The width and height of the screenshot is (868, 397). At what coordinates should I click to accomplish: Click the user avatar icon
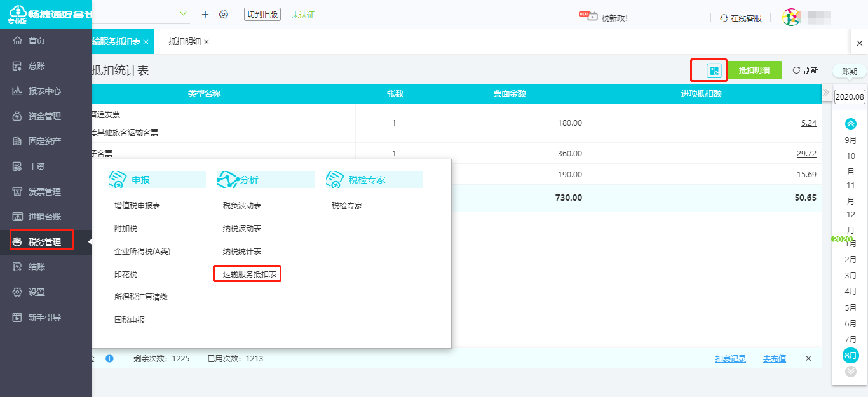coord(791,17)
